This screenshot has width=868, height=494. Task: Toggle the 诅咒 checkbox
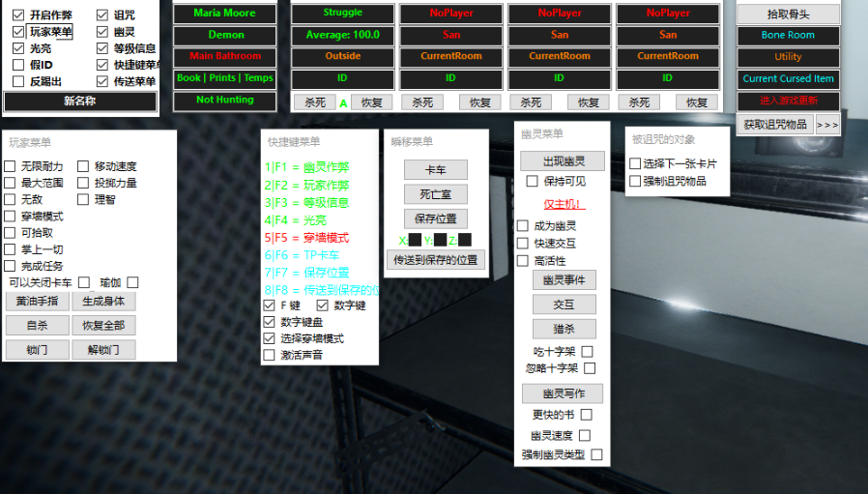(x=102, y=15)
